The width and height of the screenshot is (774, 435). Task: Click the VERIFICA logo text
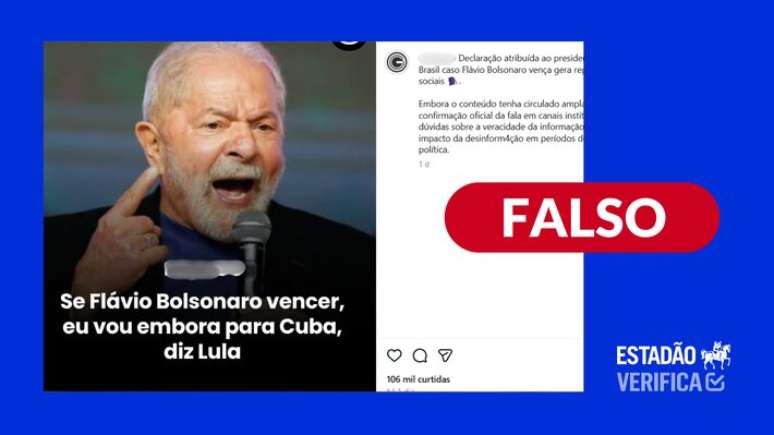(659, 382)
